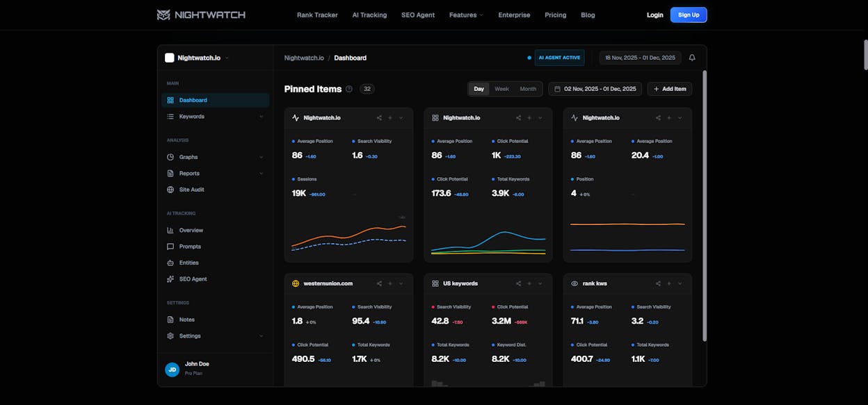The width and height of the screenshot is (868, 405).
Task: Click the Prompts chat bubble icon
Action: [x=170, y=247]
